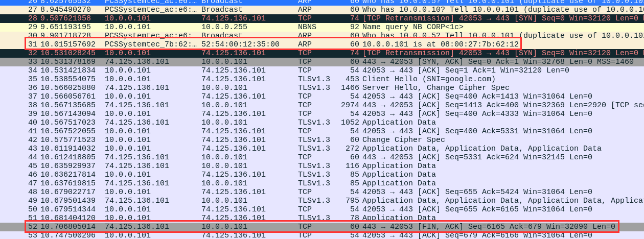644x239 pixels.
Task: Click the ARP reply packet number 31
Action: pos(322,44)
